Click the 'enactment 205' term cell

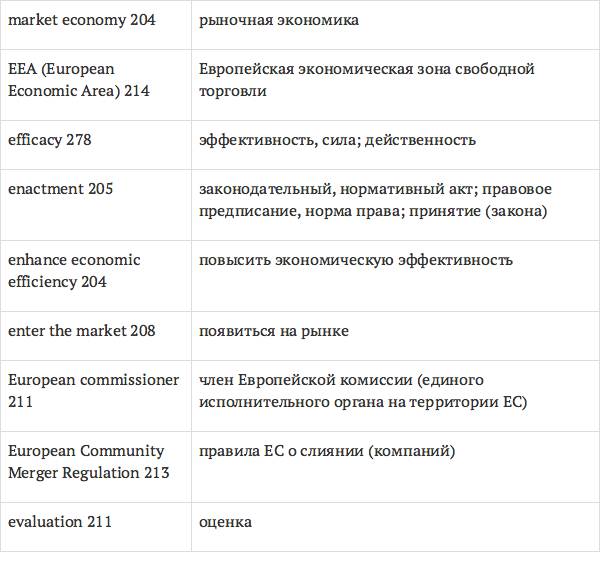coord(61,189)
